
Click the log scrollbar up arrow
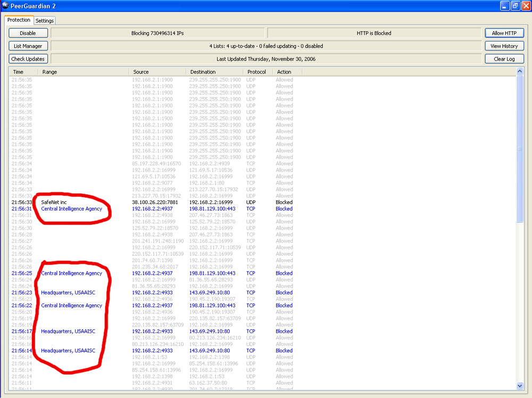[519, 71]
